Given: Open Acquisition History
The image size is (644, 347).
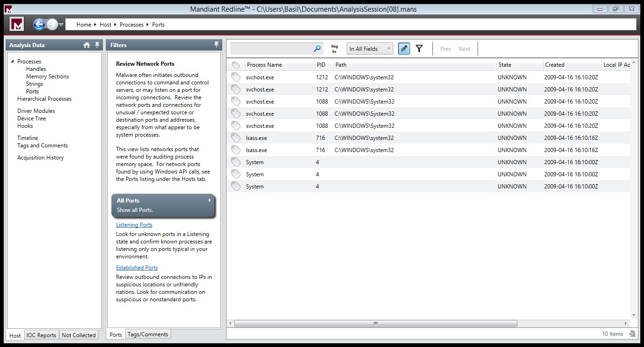Looking at the screenshot, I should coord(41,158).
